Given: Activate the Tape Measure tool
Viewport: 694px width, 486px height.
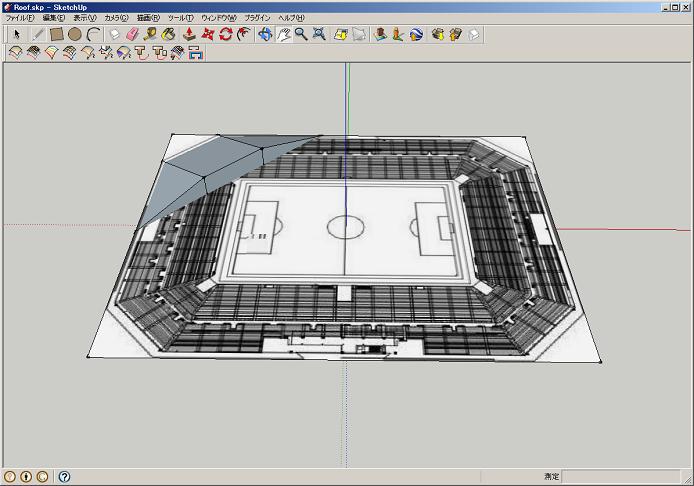Looking at the screenshot, I should [150, 34].
